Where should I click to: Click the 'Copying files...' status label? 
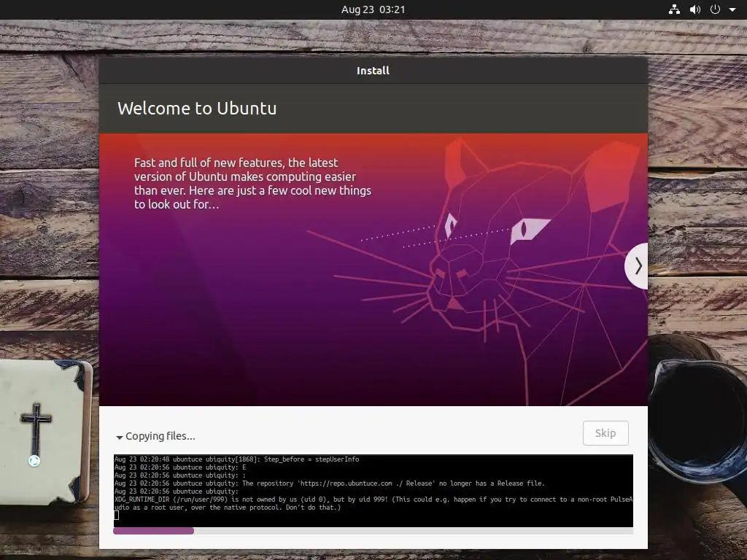coord(160,436)
